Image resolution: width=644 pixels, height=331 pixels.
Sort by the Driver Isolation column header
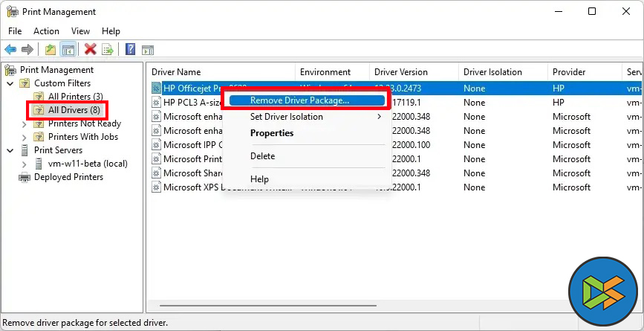492,72
